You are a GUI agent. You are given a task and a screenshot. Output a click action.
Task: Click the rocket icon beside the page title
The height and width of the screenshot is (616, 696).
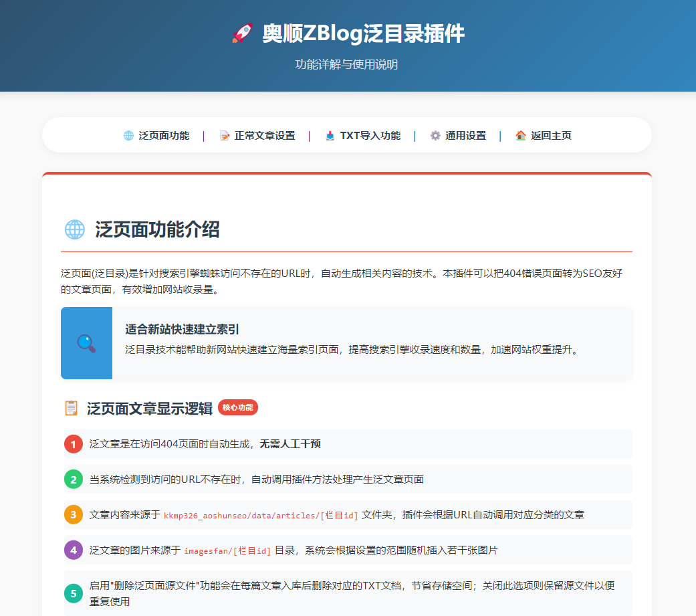coord(242,33)
